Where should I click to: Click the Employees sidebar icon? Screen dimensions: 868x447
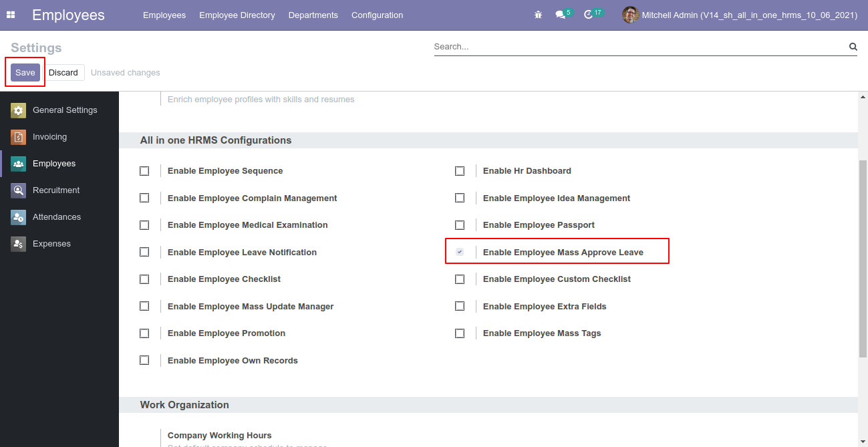click(x=19, y=164)
